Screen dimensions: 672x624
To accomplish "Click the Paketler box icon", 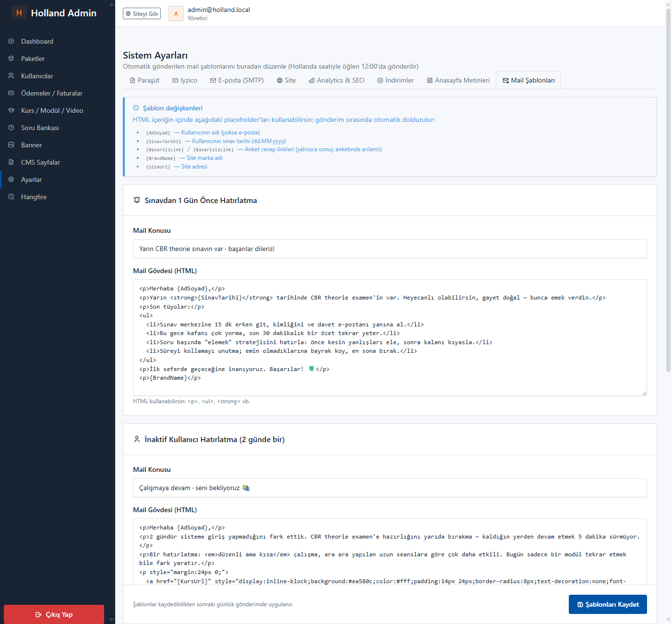I will (x=11, y=59).
